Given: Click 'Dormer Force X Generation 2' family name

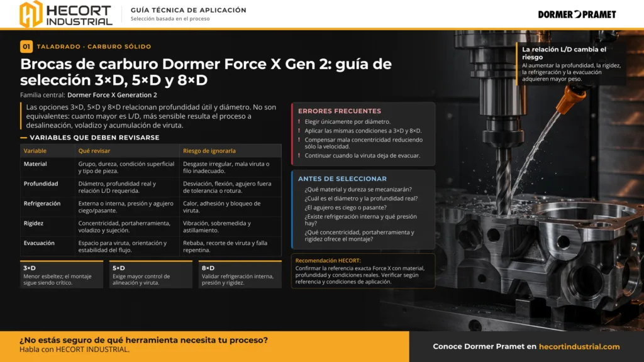Looking at the screenshot, I should click(112, 95).
